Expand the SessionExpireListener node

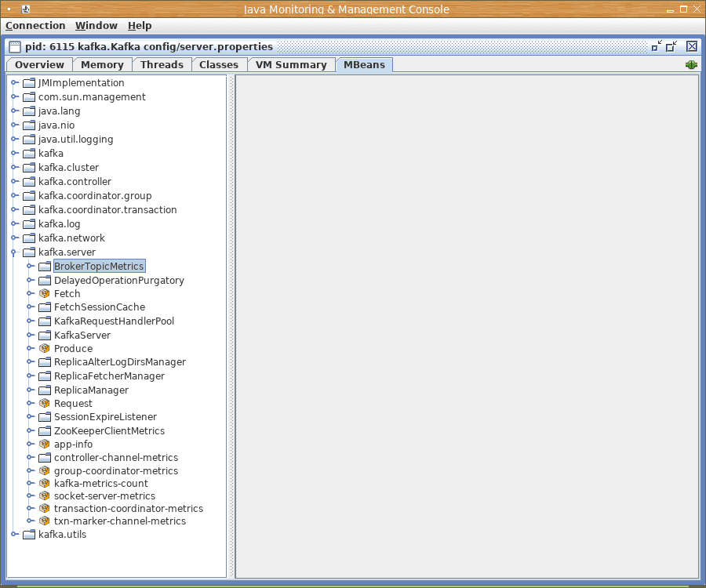(30, 416)
